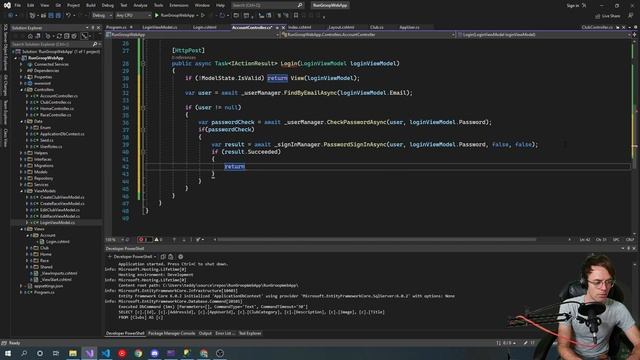
Task: Open the File menu
Action: pyautogui.click(x=18, y=5)
